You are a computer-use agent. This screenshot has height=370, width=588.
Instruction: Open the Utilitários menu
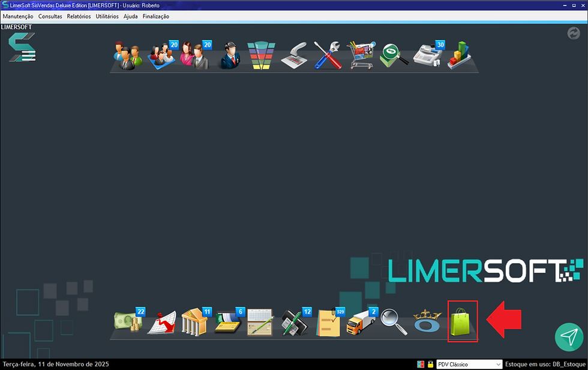pos(107,16)
